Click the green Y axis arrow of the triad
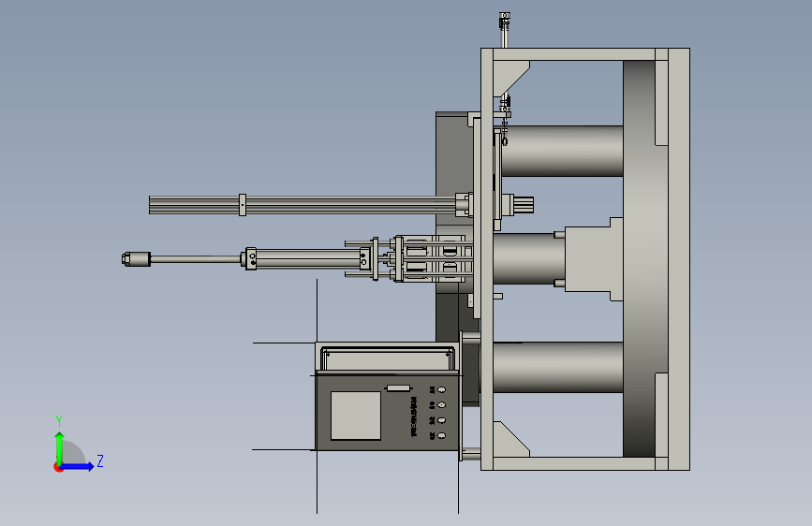812x526 pixels. [60, 447]
